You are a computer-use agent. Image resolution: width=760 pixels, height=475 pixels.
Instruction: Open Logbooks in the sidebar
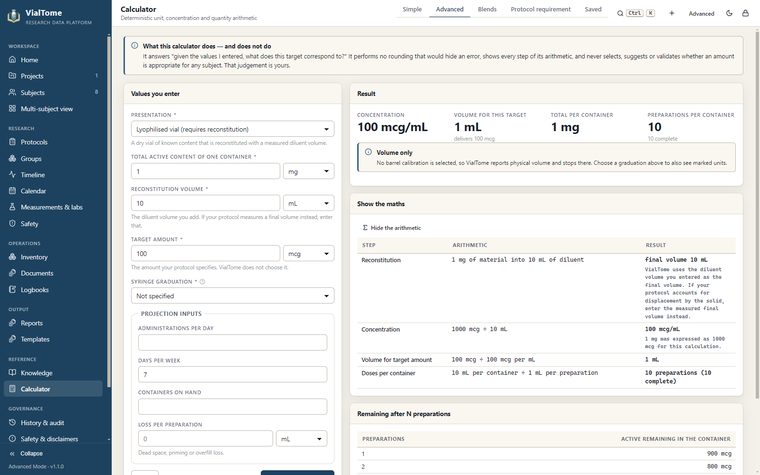coord(53,289)
